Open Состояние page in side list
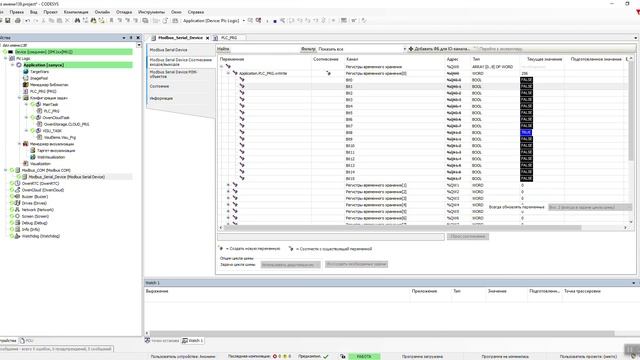The height and width of the screenshot is (360, 640). 160,86
